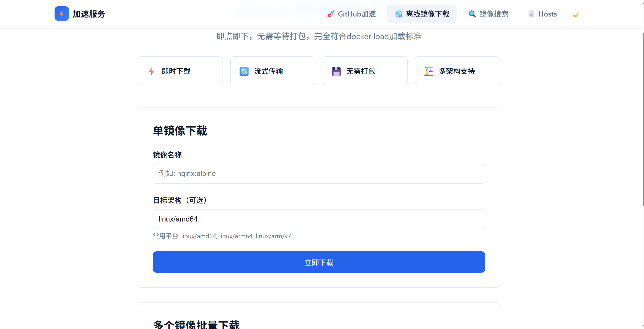Click the 多架构支持 feature card text
644x329 pixels.
[x=457, y=71]
